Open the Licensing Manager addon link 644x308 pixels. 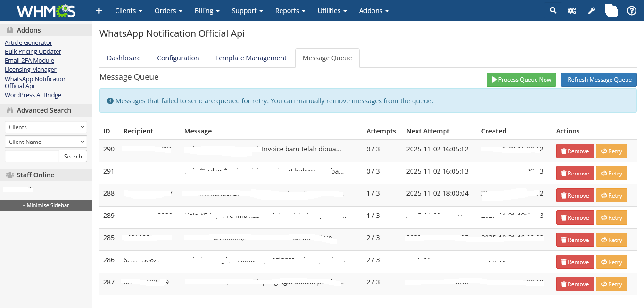31,69
